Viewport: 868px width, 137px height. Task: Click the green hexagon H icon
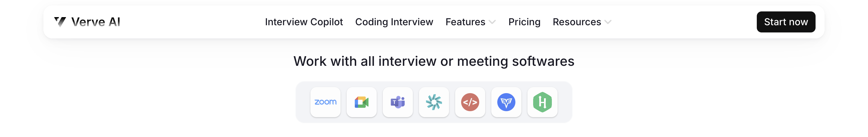542,102
